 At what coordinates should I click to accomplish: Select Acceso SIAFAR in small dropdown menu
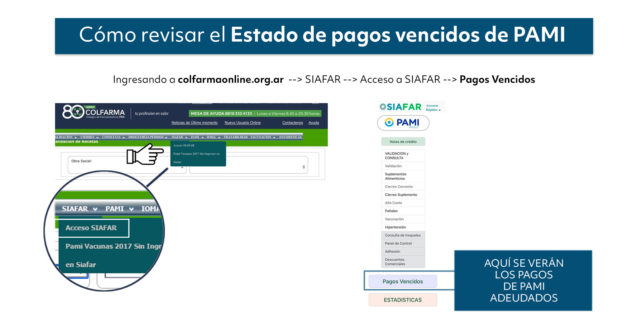184,146
